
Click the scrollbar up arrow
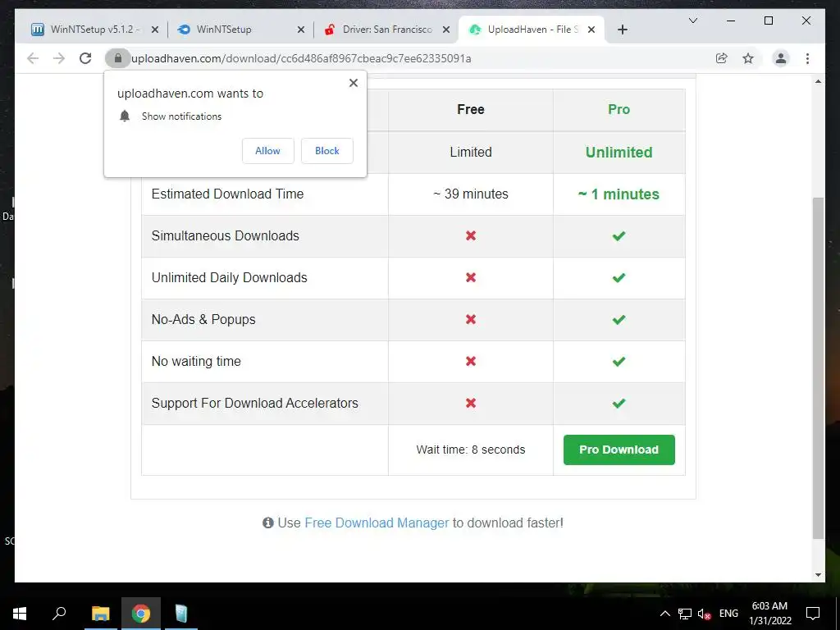click(818, 81)
